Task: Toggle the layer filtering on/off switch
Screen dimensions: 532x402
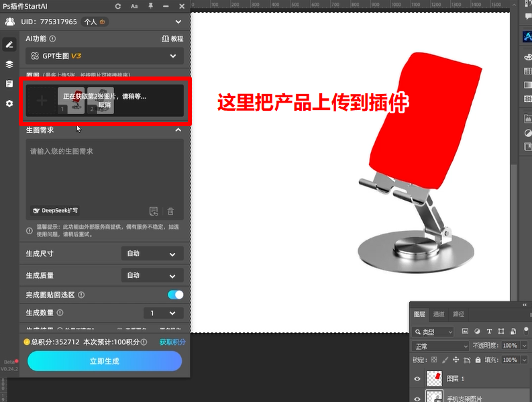Action: click(x=526, y=331)
